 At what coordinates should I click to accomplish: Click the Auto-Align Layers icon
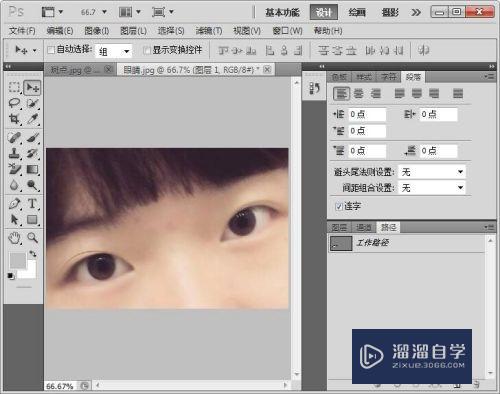423,50
